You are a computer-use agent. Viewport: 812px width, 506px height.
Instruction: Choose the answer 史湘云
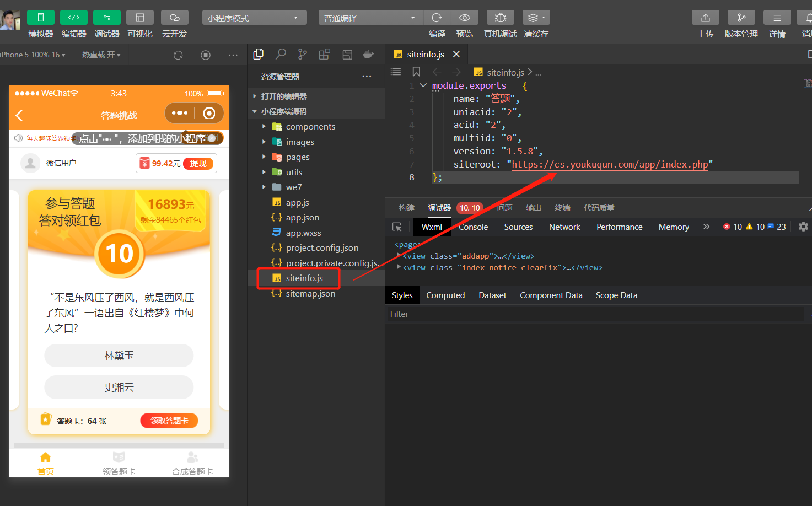119,387
